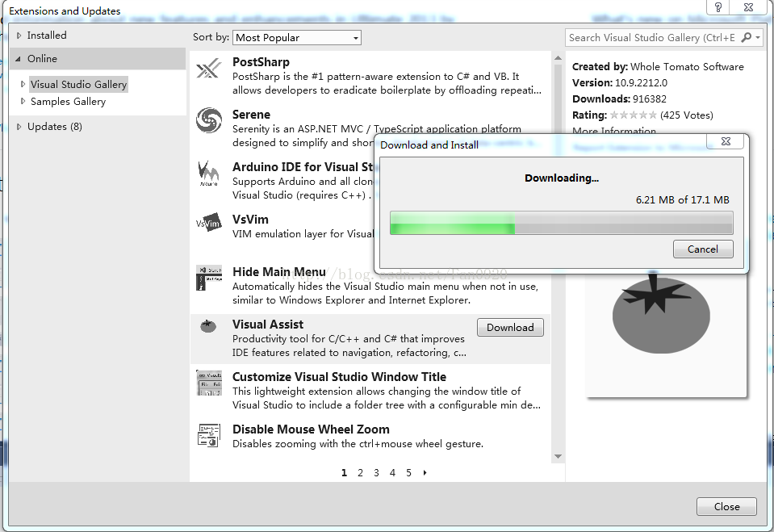Go to results page 3
The width and height of the screenshot is (774, 532).
coord(376,473)
